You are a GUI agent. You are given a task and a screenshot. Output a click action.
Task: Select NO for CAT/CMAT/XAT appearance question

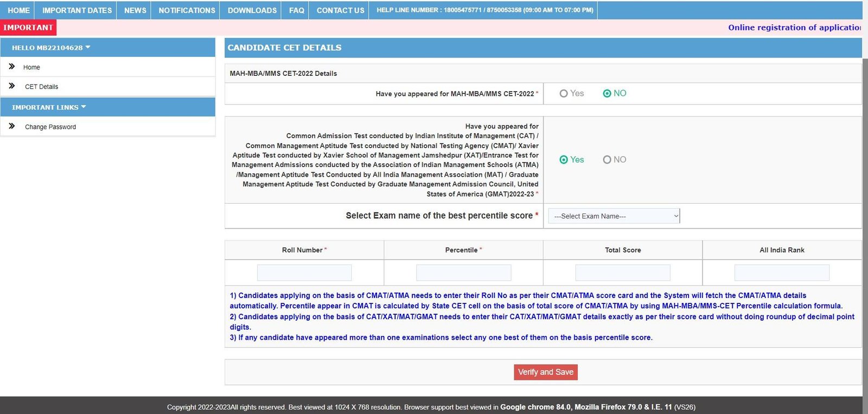(607, 160)
